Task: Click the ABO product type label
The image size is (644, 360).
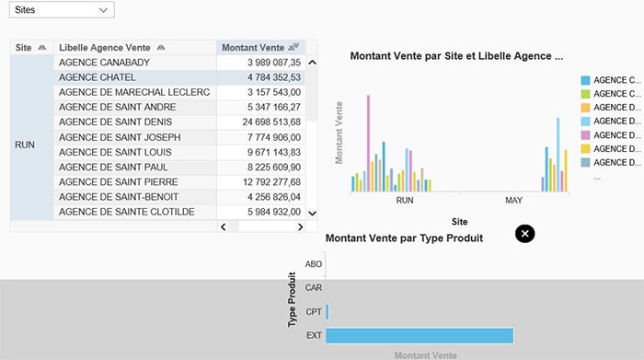Action: click(x=314, y=264)
